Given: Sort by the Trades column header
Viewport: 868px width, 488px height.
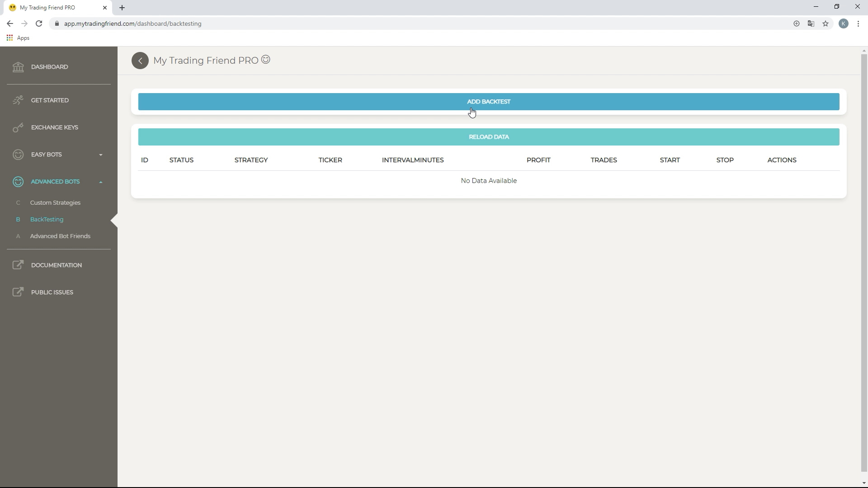Looking at the screenshot, I should tap(604, 160).
